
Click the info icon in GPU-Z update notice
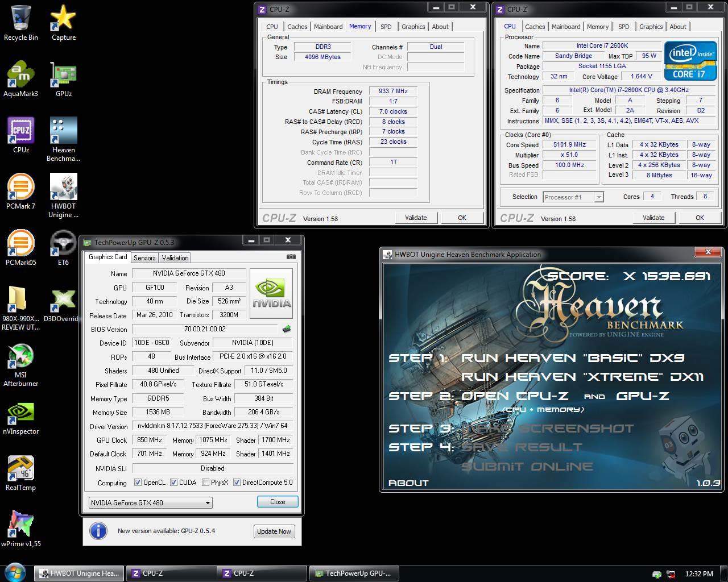pos(98,531)
